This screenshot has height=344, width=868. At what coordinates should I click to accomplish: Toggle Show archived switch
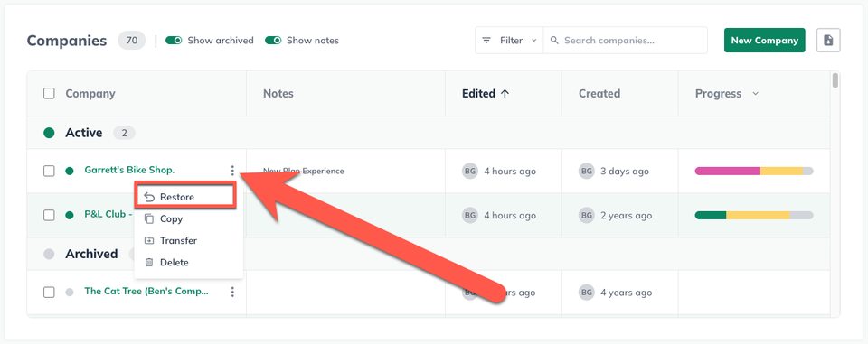(174, 41)
